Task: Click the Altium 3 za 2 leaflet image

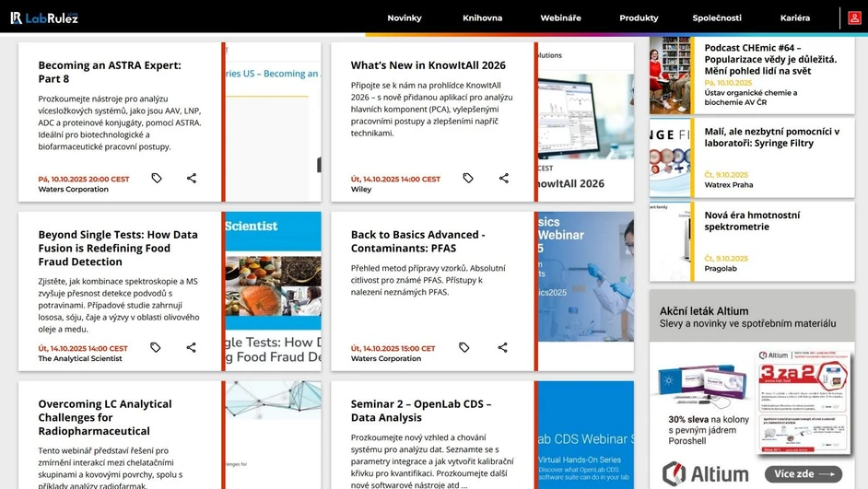Action: click(803, 402)
